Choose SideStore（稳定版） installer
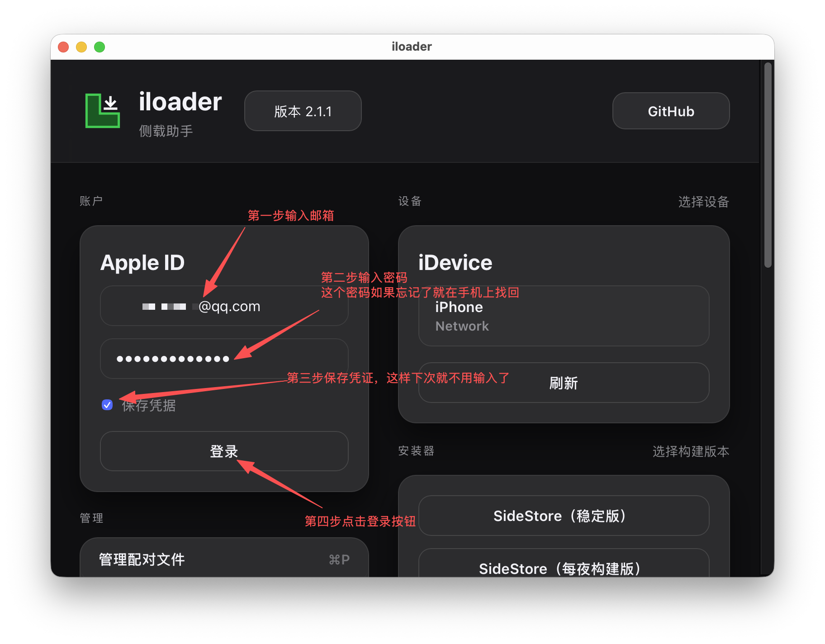825x644 pixels. 563,516
